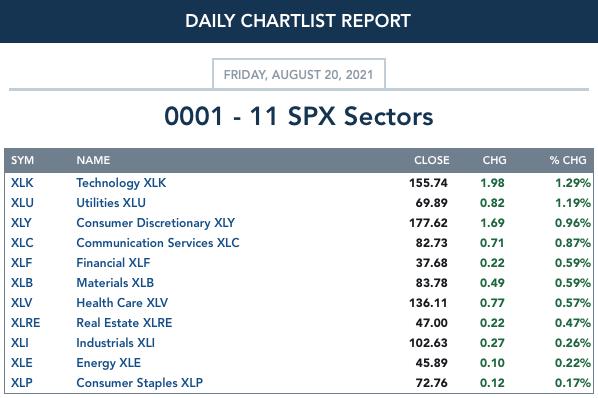Sort by the NAME column header

click(93, 160)
